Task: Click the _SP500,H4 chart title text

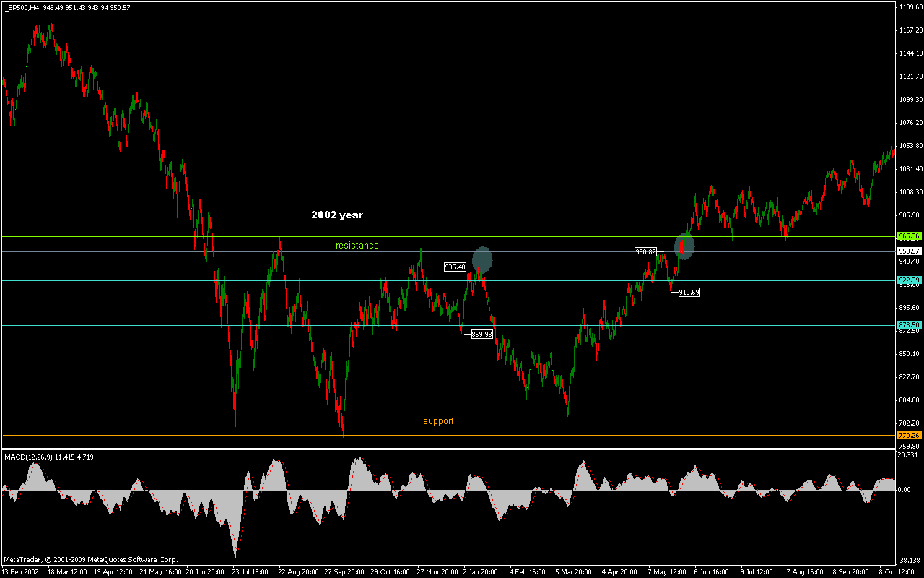Action: pos(22,7)
